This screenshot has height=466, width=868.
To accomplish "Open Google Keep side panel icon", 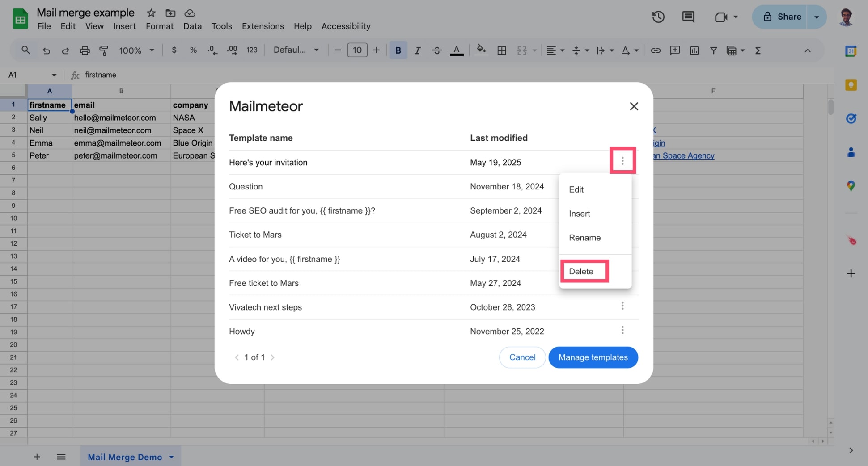I will 851,85.
